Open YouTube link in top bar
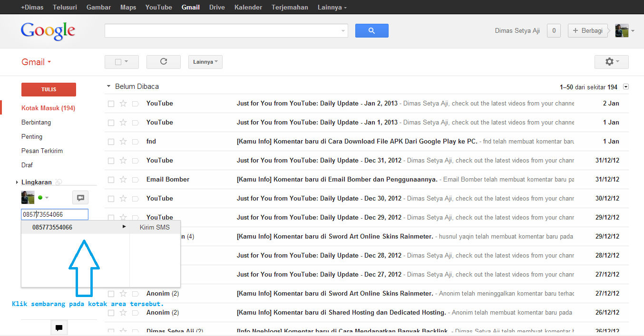This screenshot has height=336, width=644. pyautogui.click(x=159, y=7)
